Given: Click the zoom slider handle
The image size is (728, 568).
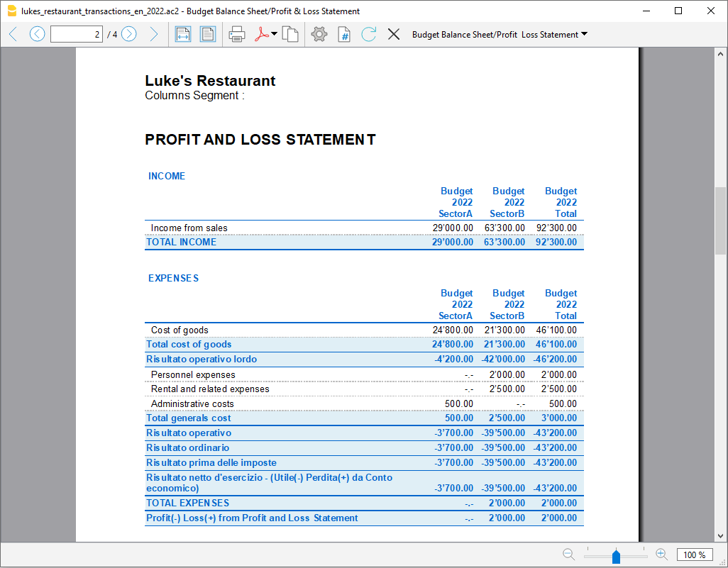Looking at the screenshot, I should [616, 557].
